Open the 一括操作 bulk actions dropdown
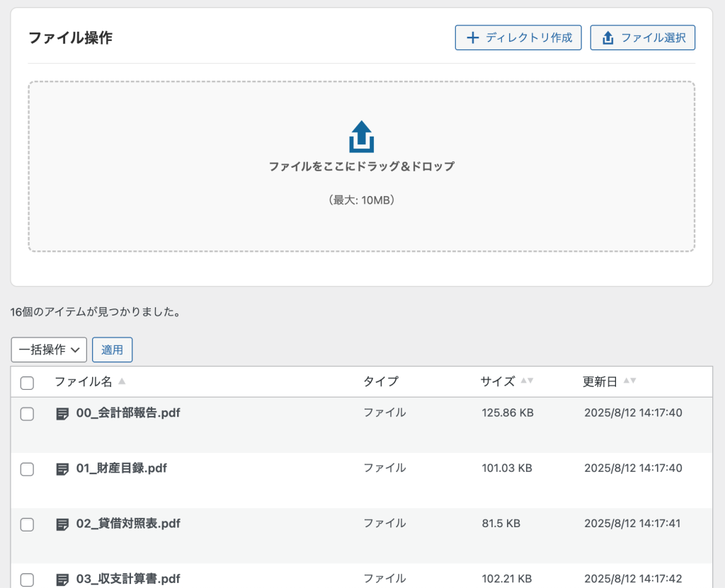The image size is (725, 588). (49, 350)
